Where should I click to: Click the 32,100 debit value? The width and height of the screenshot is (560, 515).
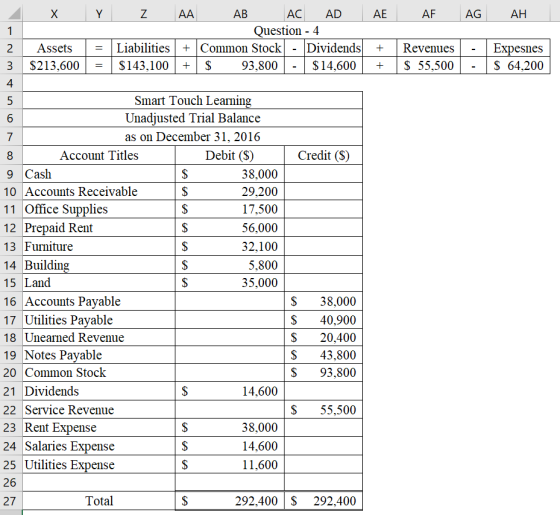coord(230,246)
